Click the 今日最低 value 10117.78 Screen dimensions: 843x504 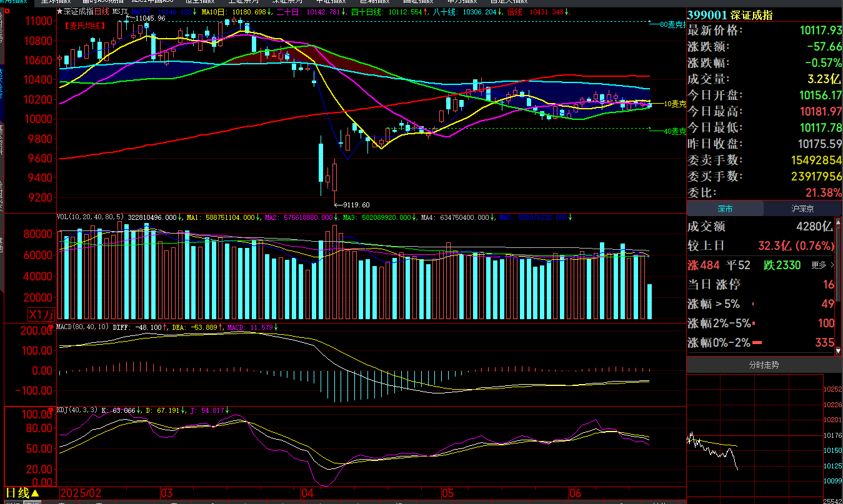(821, 128)
